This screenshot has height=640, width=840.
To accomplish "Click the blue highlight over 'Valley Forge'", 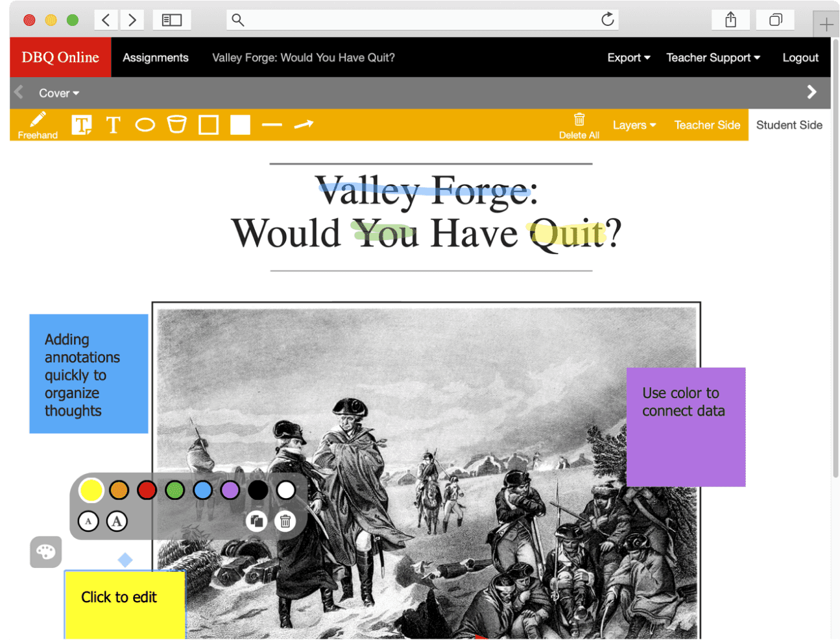I will click(425, 190).
